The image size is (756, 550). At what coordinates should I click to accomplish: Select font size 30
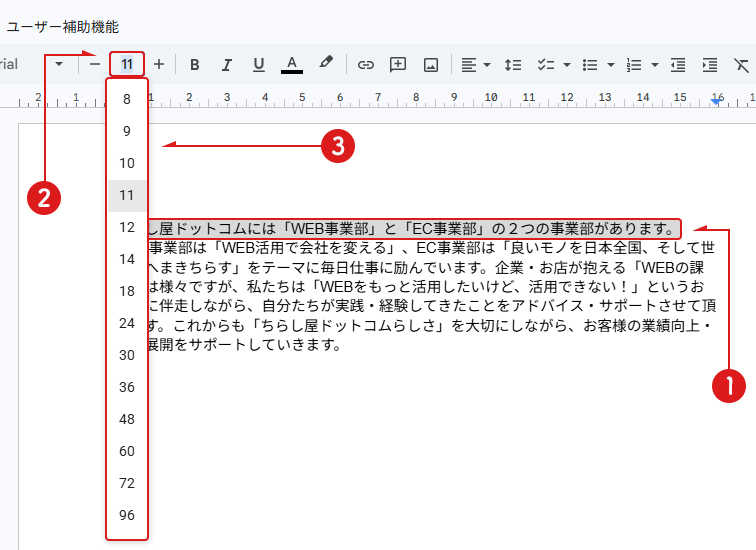coord(127,355)
